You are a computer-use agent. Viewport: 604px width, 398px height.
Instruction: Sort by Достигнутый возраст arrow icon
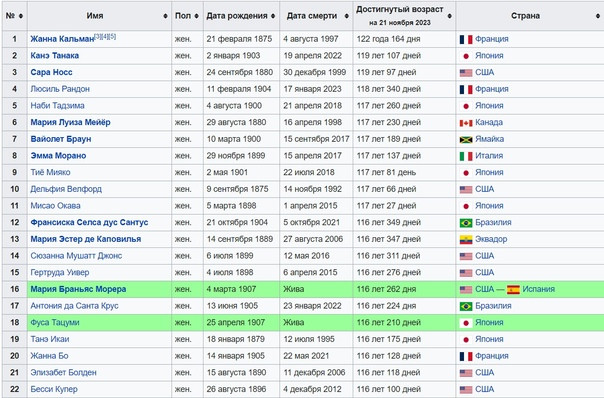450,16
